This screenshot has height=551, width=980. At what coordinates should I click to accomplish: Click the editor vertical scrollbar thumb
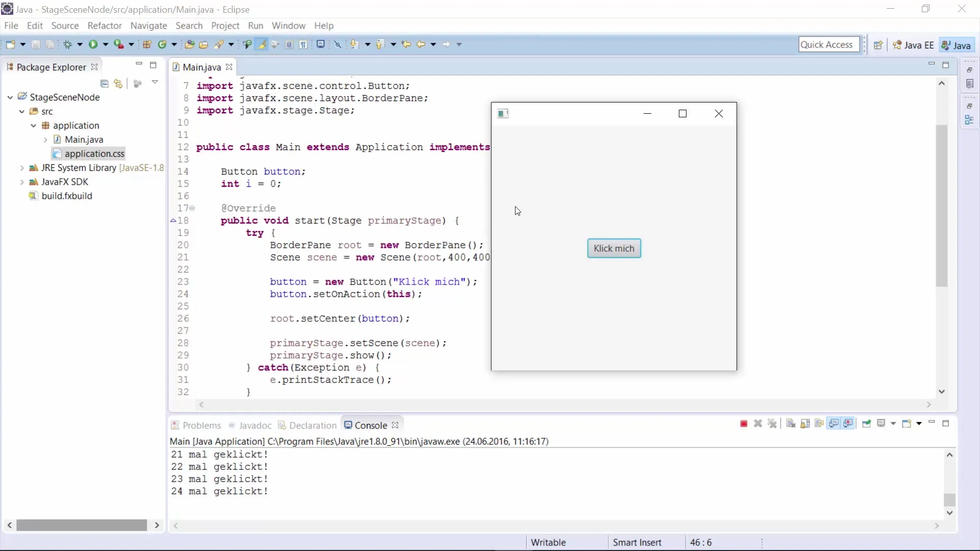pyautogui.click(x=942, y=205)
